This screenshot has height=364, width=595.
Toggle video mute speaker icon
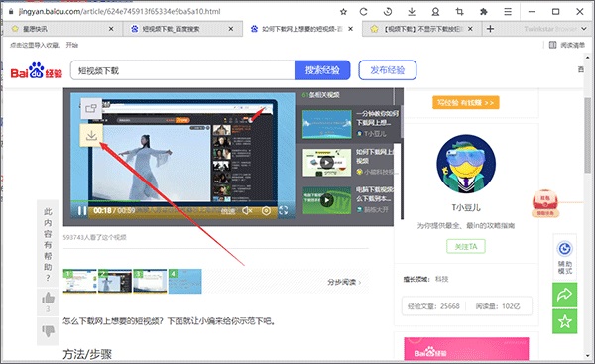[x=247, y=210]
